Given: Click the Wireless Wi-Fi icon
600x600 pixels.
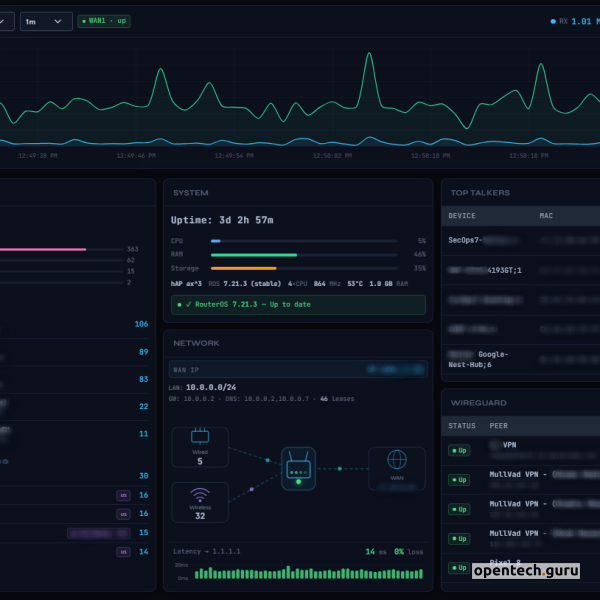Looking at the screenshot, I should click(200, 493).
